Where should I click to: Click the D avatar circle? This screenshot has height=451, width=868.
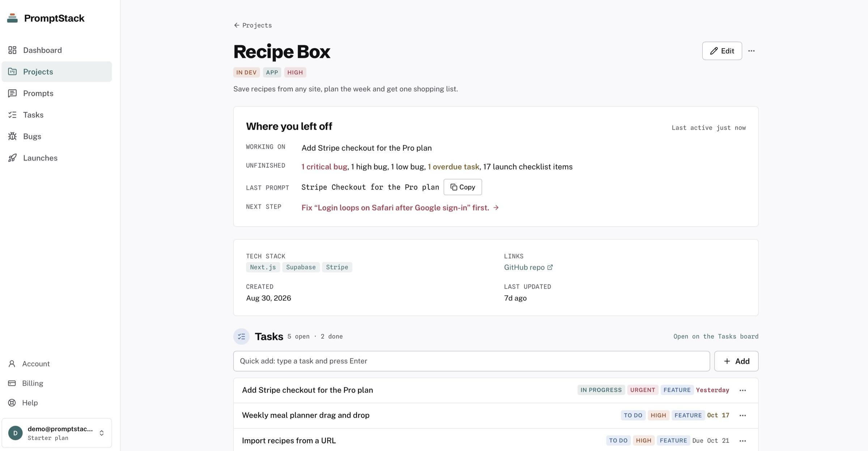[x=16, y=433]
